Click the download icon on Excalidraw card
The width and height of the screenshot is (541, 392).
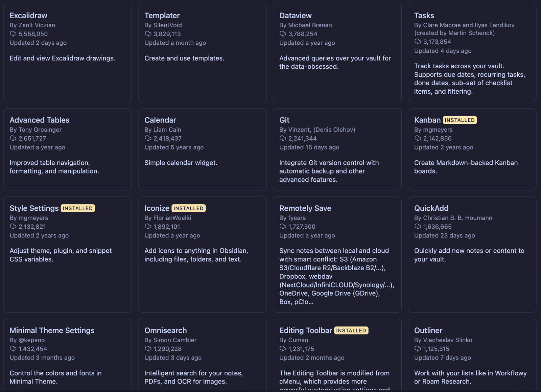click(13, 34)
